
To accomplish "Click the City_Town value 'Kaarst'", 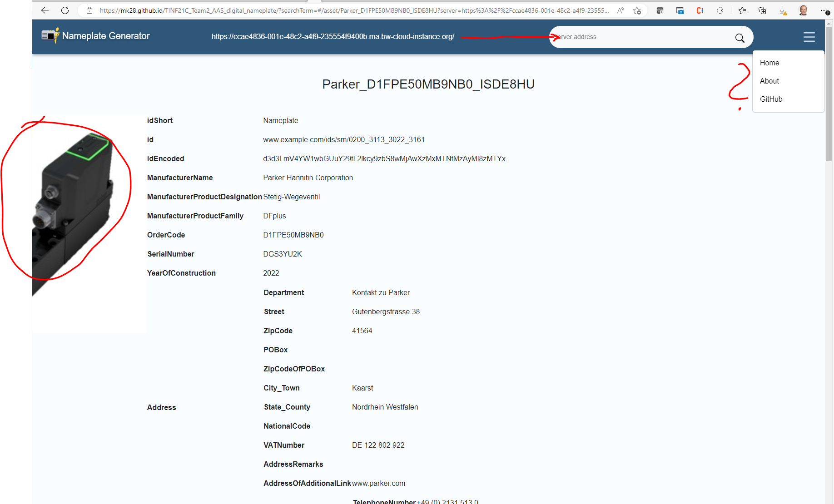I will click(362, 388).
